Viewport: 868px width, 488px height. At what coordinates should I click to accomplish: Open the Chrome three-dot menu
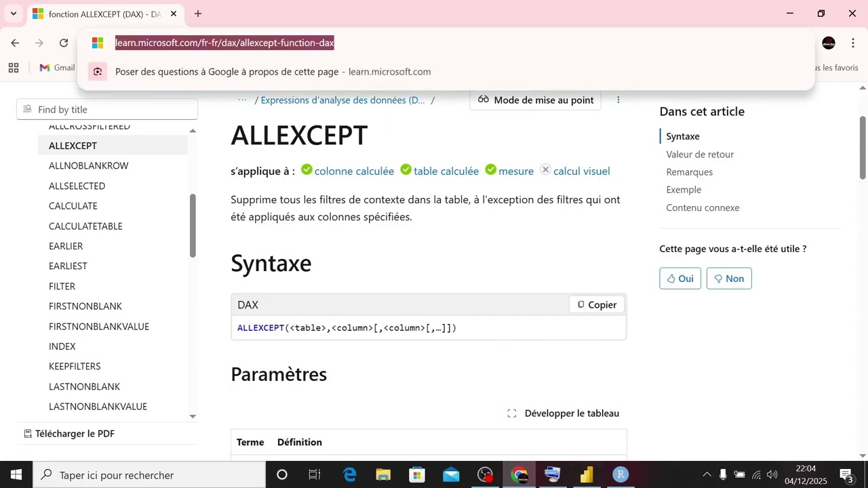pyautogui.click(x=853, y=43)
